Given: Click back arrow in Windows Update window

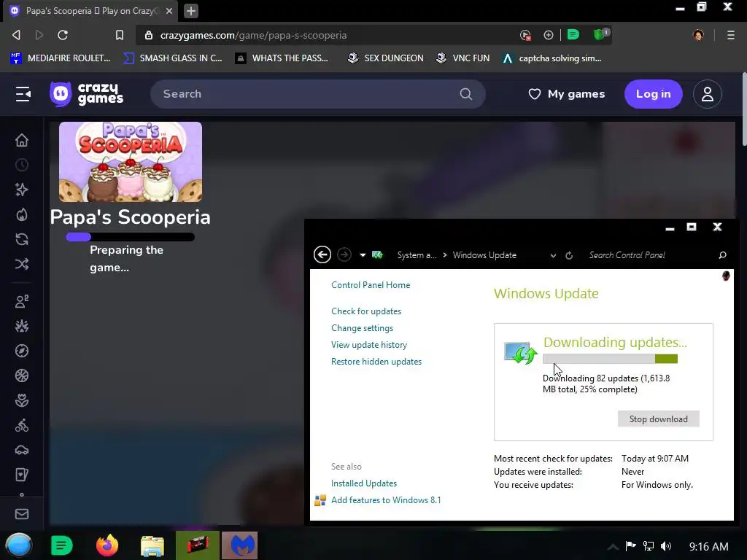Looking at the screenshot, I should pyautogui.click(x=322, y=254).
